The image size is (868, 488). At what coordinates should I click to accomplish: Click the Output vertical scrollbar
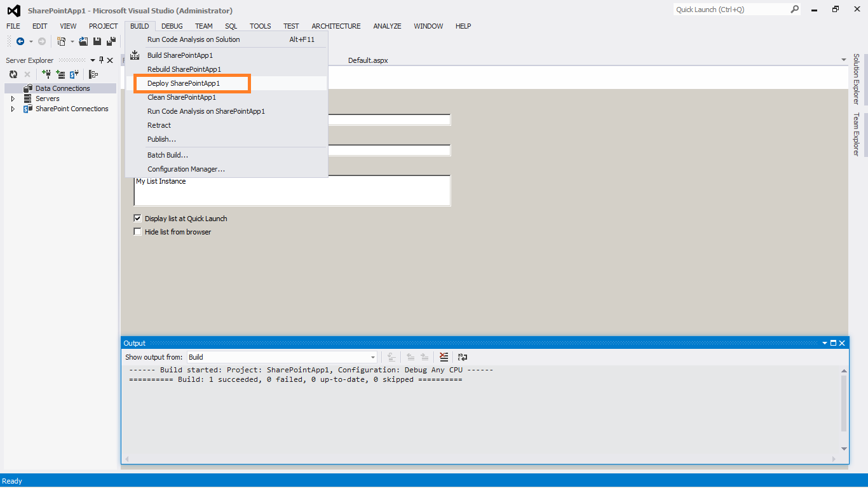tap(844, 410)
